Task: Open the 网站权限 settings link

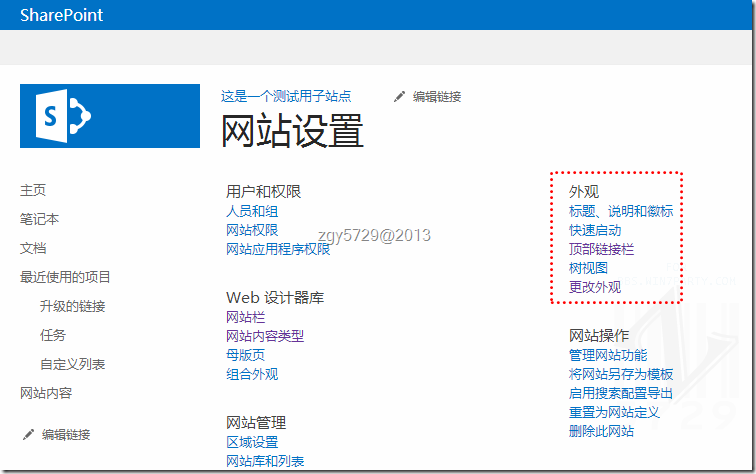Action: coord(252,230)
